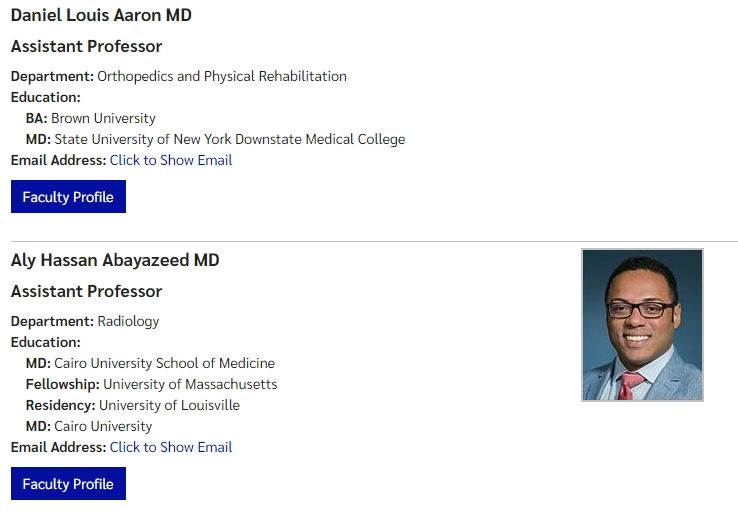Click the Daniel Louis Aaron MD heading
Viewport: 738px width, 519px height.
click(x=101, y=16)
